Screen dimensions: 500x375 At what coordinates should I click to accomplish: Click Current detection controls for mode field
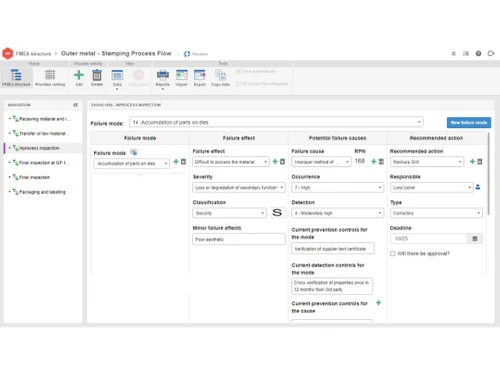point(332,286)
